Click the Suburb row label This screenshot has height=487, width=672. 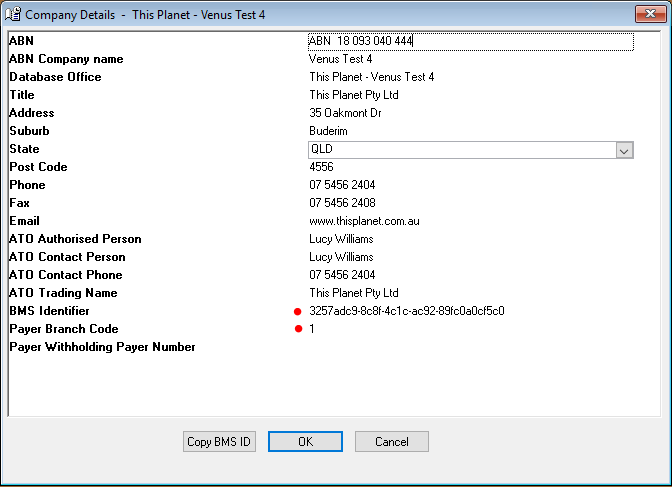pos(29,131)
